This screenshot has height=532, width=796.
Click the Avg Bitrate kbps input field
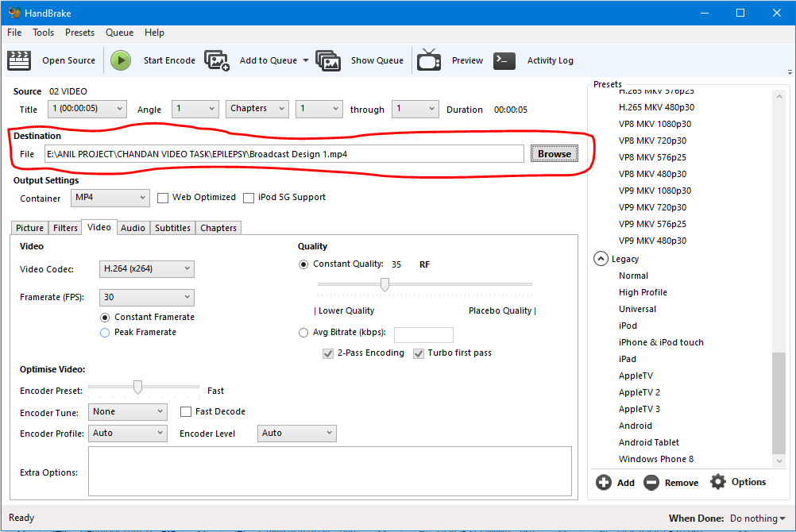[x=423, y=335]
